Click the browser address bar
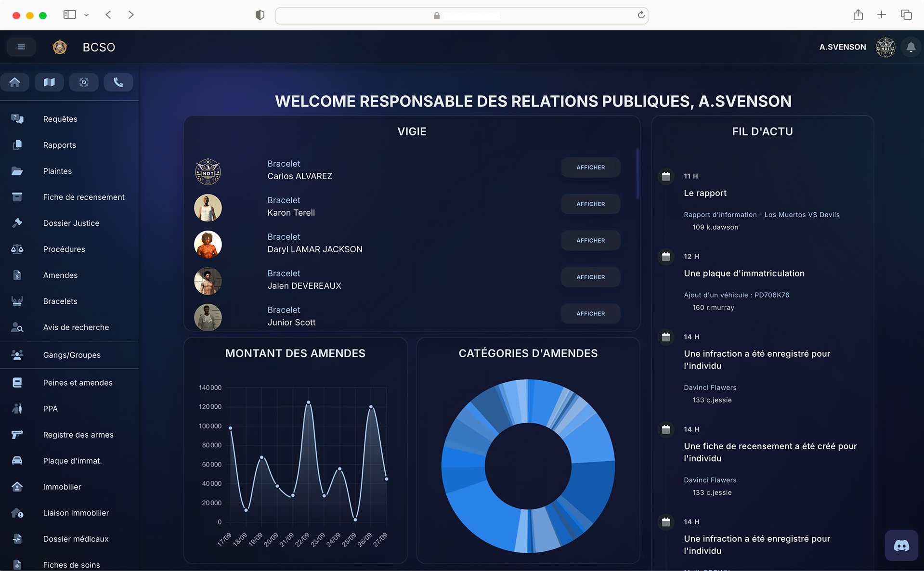924x571 pixels. [461, 15]
